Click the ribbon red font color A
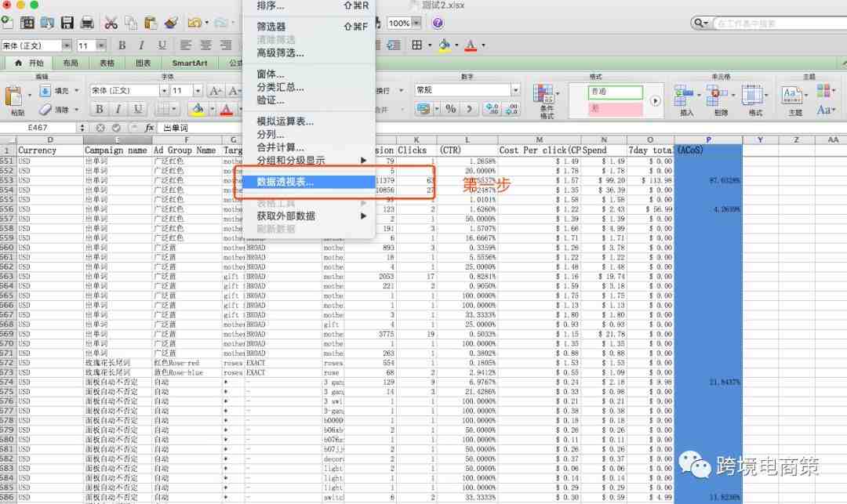847x504 pixels. pos(227,110)
